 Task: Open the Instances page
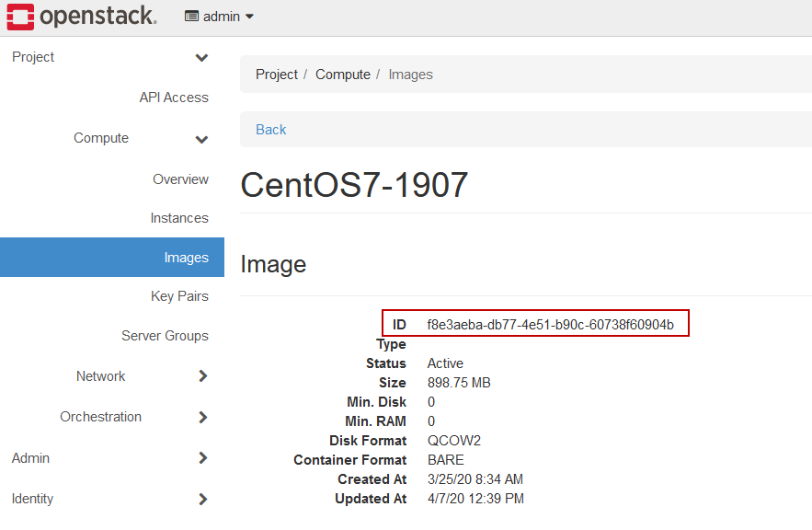[179, 218]
